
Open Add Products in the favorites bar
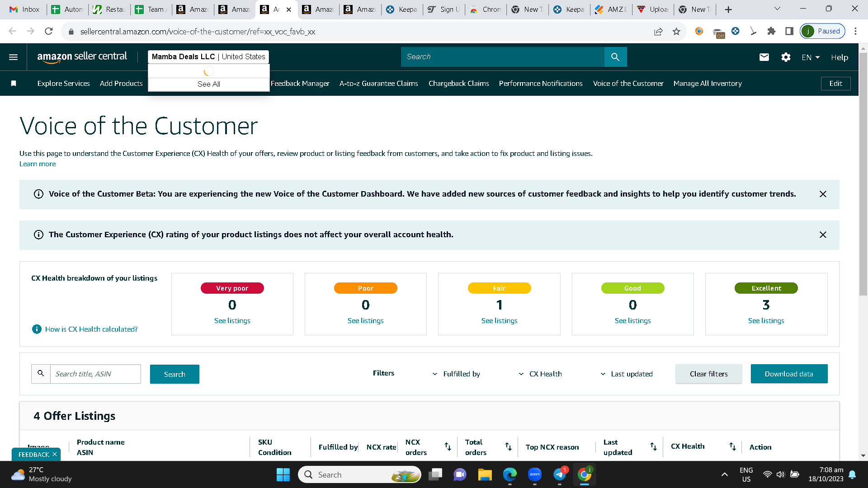(x=121, y=84)
